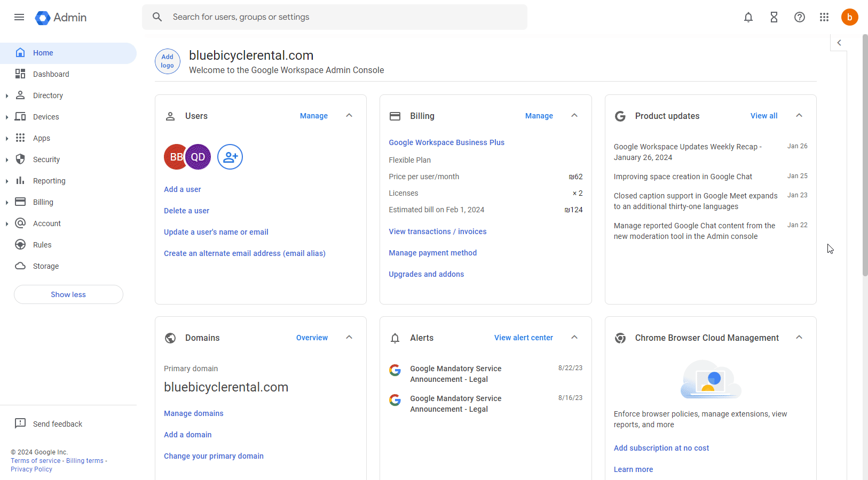The image size is (868, 480).
Task: Click View all product updates
Action: (x=764, y=116)
